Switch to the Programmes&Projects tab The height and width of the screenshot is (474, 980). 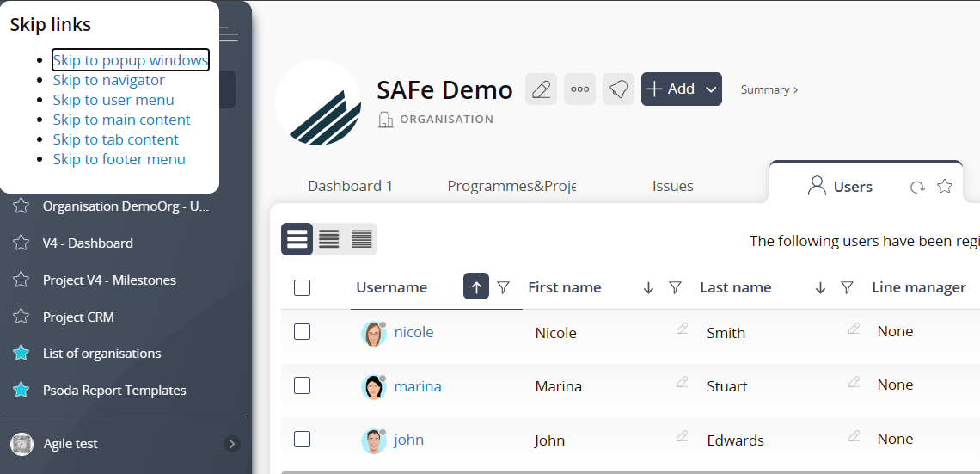[511, 186]
